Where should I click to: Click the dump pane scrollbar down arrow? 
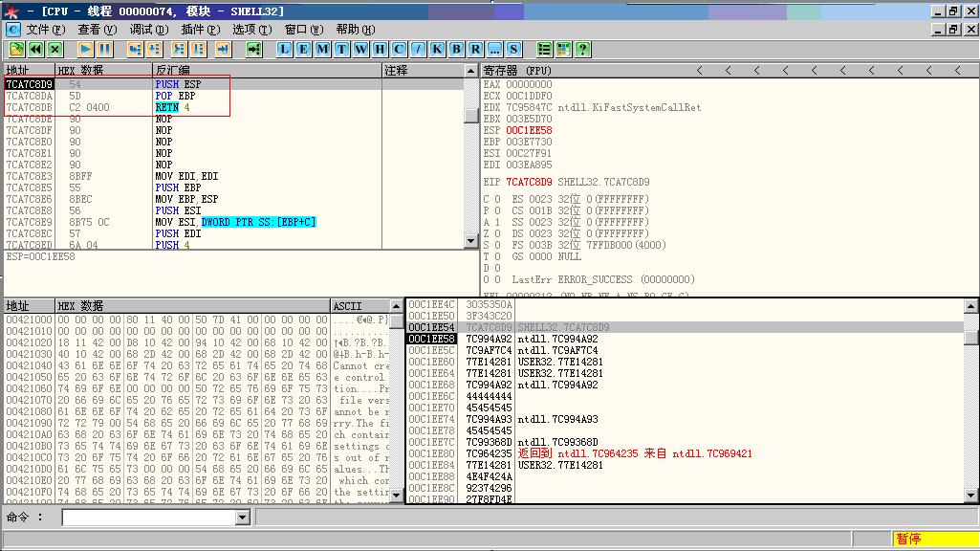tap(396, 495)
